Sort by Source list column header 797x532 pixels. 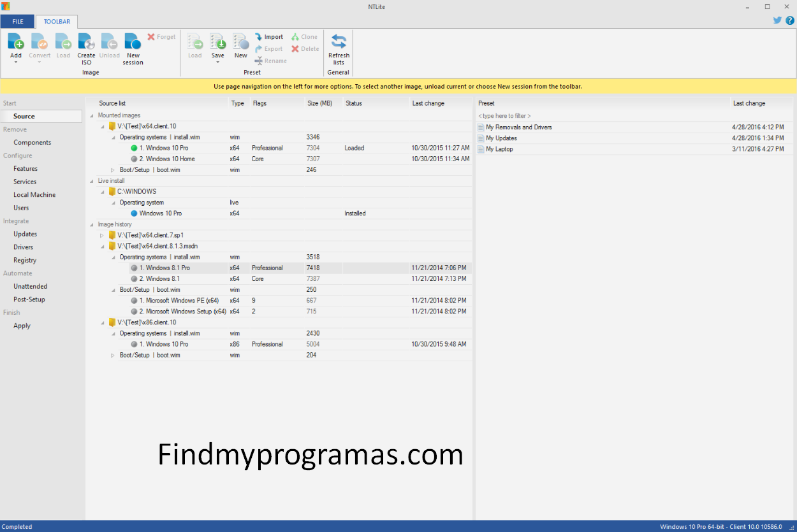[157, 103]
